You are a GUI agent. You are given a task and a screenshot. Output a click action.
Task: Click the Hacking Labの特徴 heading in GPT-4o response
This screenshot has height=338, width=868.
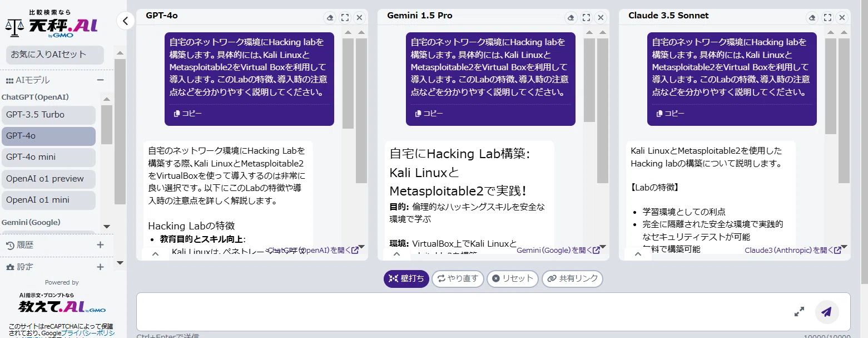point(191,226)
